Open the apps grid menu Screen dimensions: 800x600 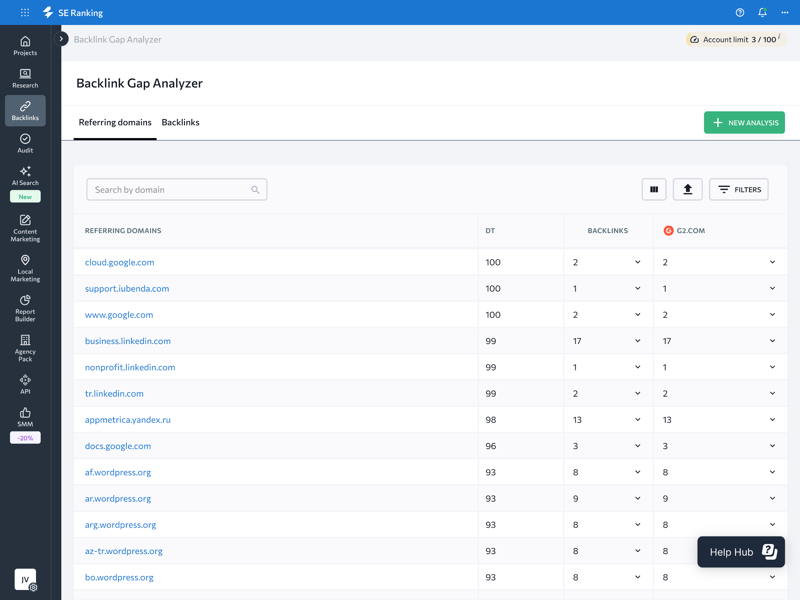25,13
